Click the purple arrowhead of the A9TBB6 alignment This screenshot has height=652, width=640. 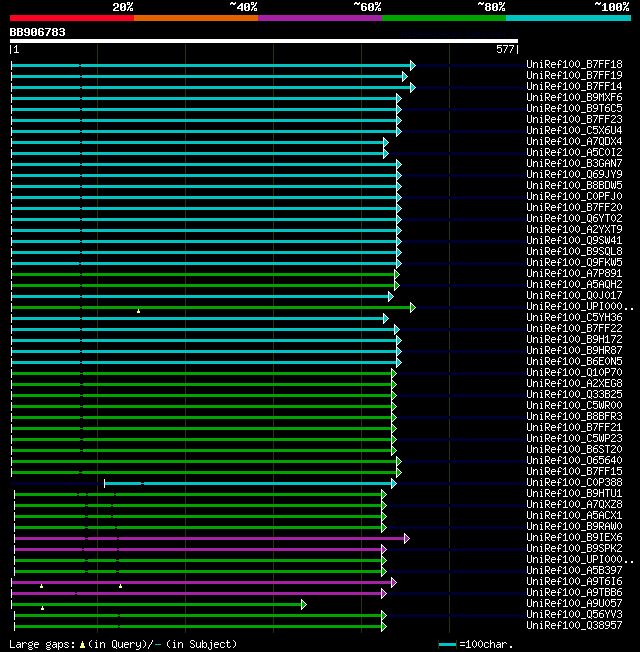click(384, 593)
